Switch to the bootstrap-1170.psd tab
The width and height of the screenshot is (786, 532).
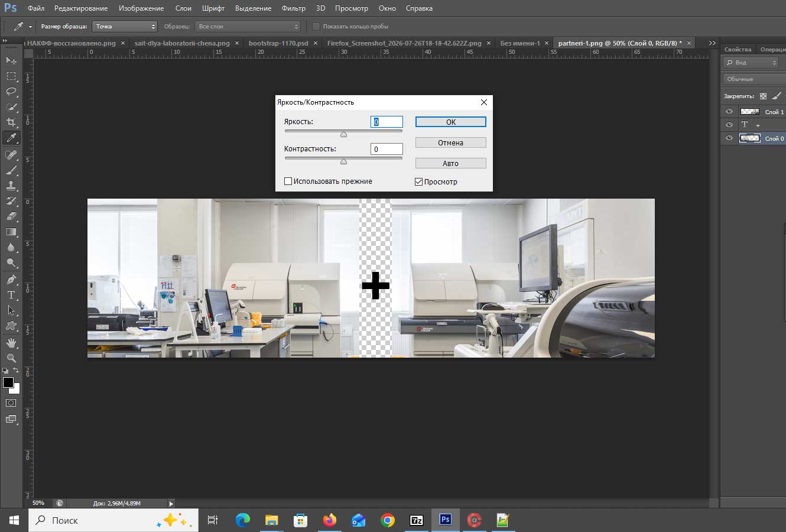[278, 43]
